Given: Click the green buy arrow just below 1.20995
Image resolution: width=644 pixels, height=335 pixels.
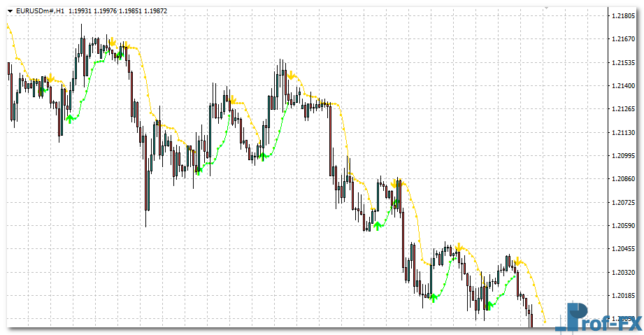Looking at the screenshot, I should coord(262,156).
